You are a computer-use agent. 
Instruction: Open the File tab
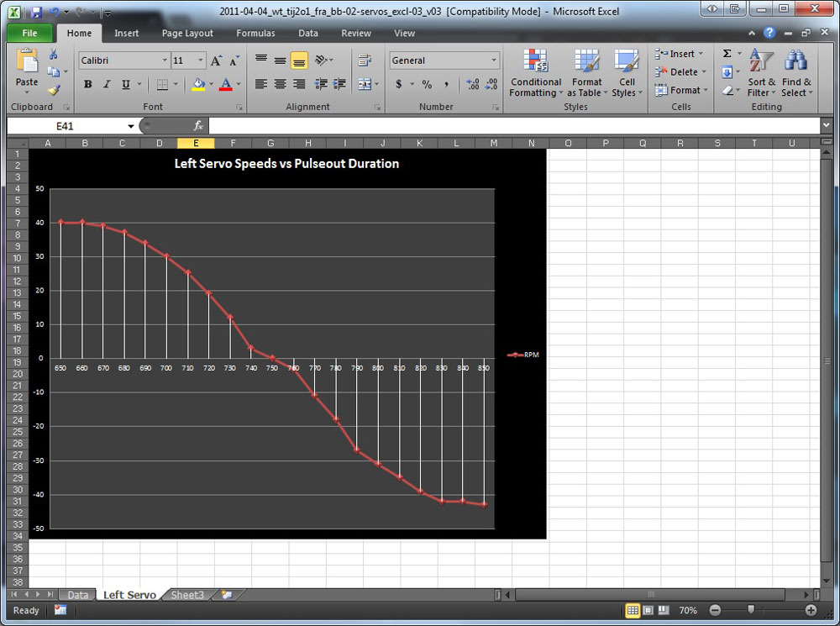(x=29, y=33)
